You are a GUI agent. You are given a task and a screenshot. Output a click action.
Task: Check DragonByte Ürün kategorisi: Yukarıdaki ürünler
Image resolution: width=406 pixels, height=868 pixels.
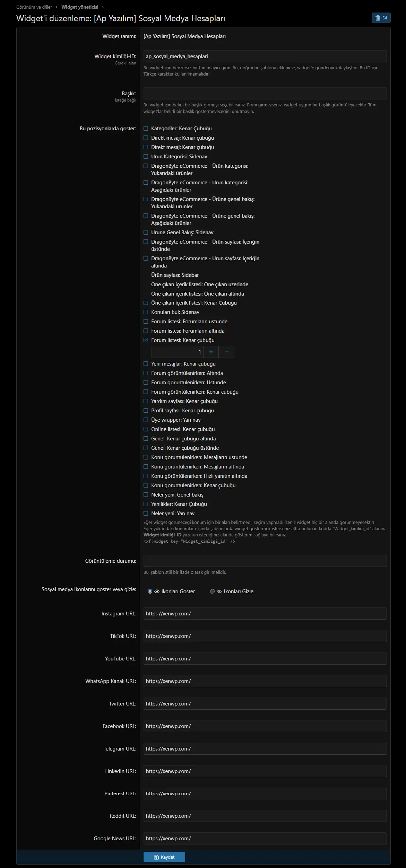[x=146, y=166]
